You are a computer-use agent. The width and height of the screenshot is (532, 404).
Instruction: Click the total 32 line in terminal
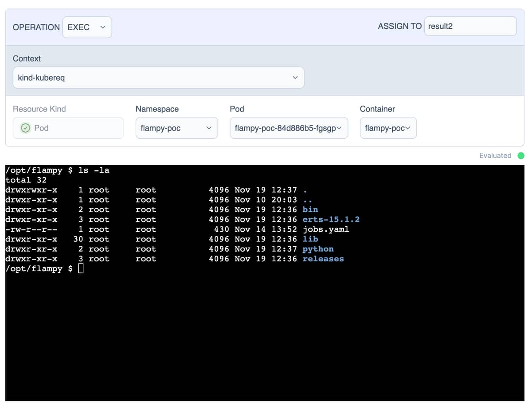(x=26, y=180)
